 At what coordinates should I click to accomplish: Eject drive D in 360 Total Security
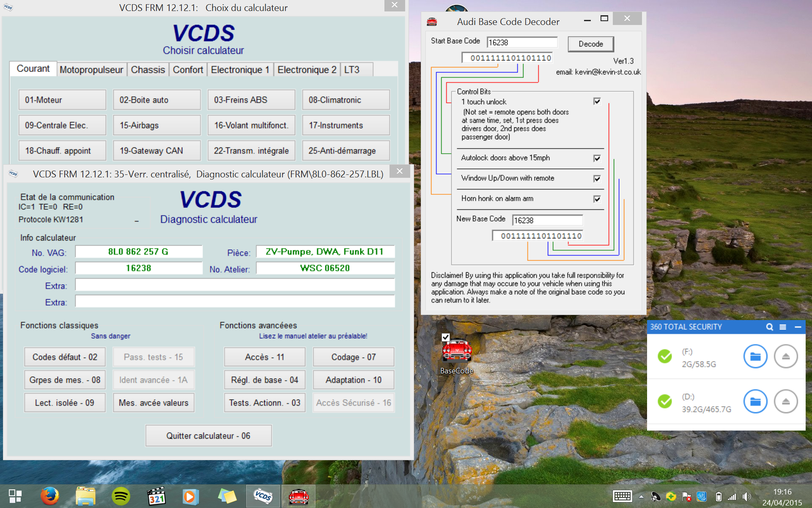tap(785, 401)
